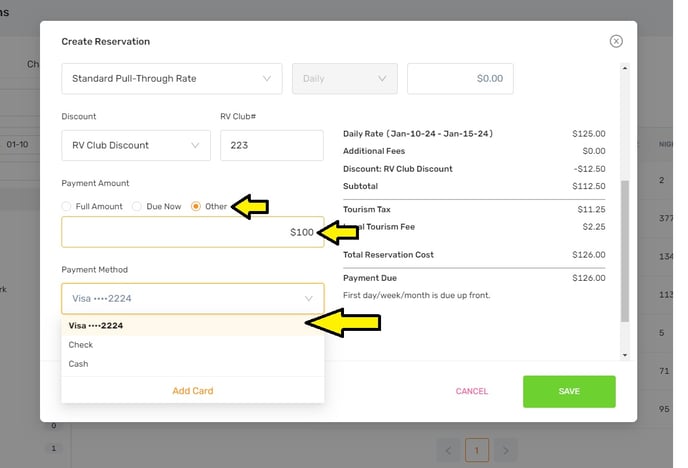The height and width of the screenshot is (468, 688).
Task: Select the Full Amount radio option
Action: (x=67, y=207)
